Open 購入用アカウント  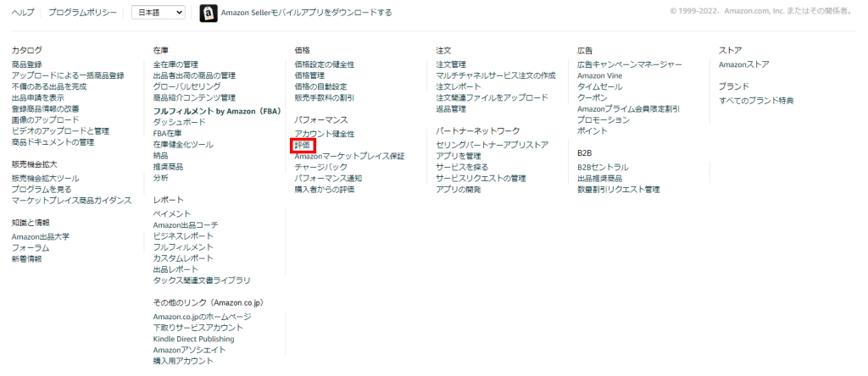coord(183,361)
